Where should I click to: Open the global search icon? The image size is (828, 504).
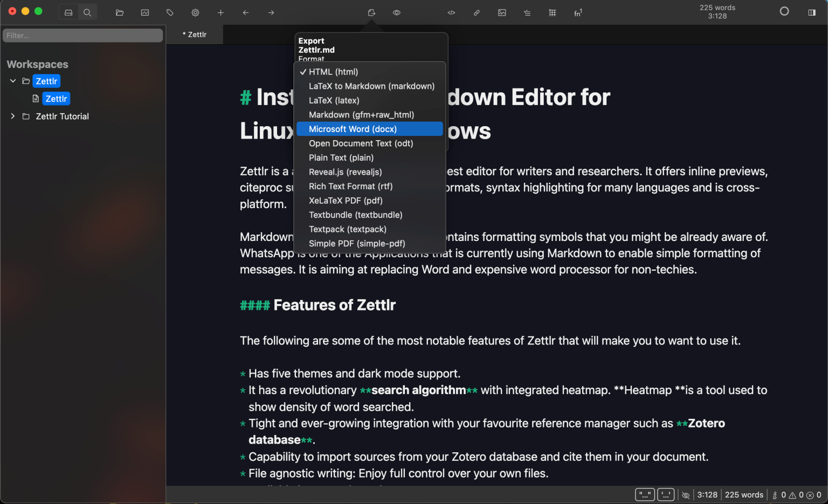pos(88,11)
